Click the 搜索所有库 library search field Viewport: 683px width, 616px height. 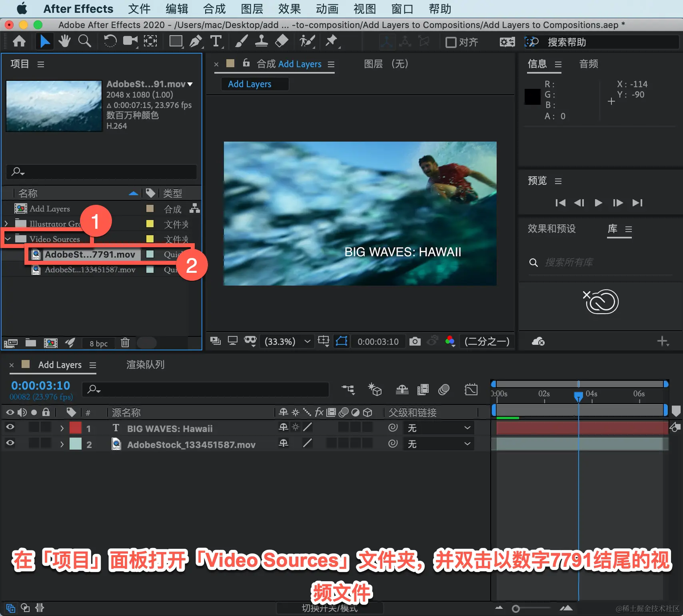600,262
